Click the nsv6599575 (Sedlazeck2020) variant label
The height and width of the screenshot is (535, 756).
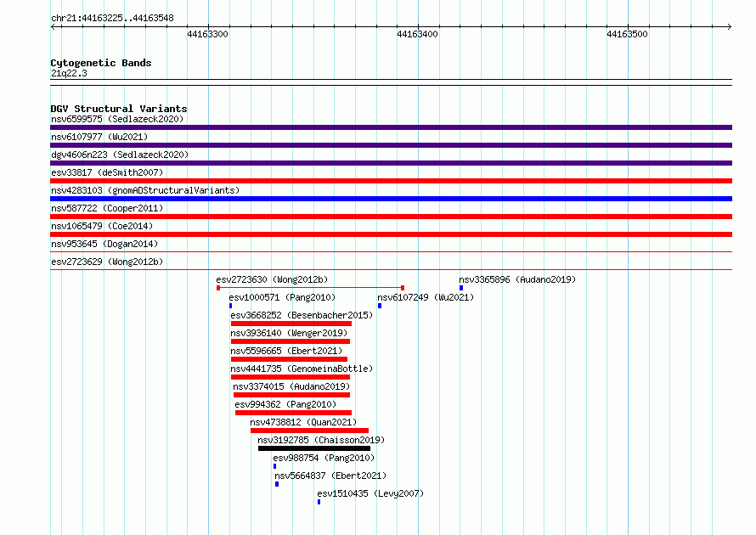point(117,119)
